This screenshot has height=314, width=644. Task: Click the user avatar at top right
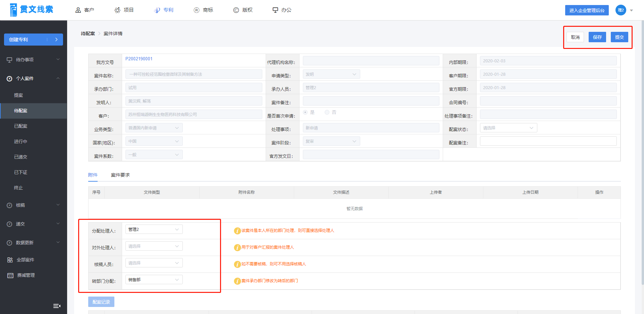click(x=621, y=10)
